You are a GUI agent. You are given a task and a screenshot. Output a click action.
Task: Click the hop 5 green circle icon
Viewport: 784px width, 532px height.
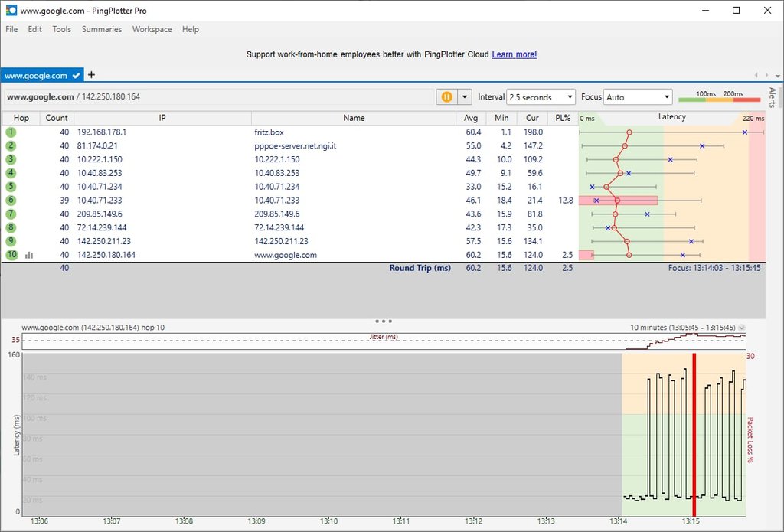[11, 187]
